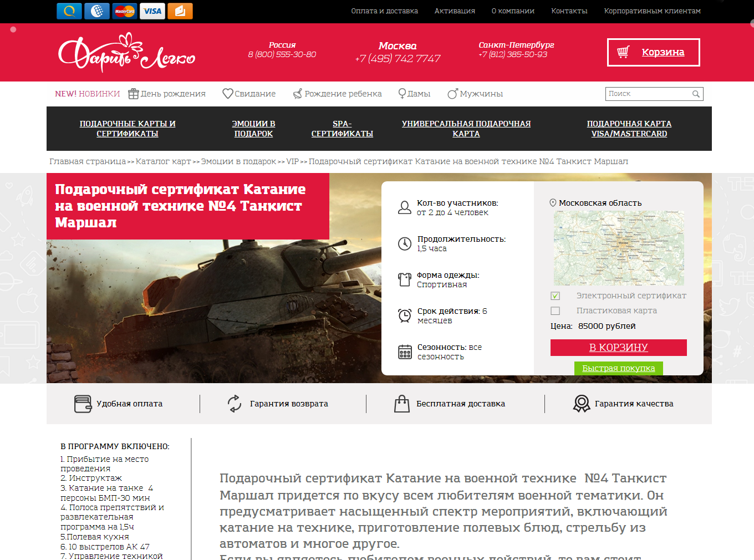Click the alarm clock icon for Срок действия

click(x=405, y=315)
